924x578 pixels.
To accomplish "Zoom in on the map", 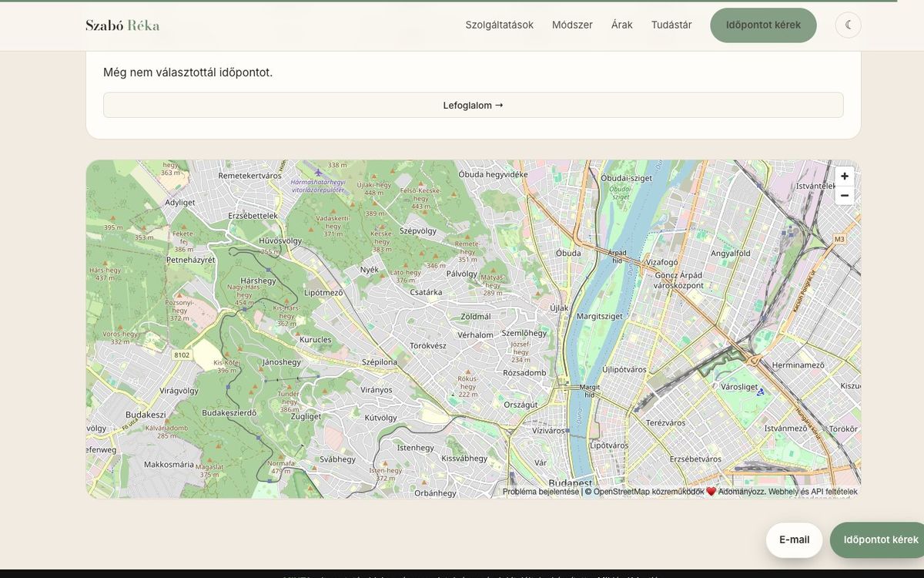I will tap(845, 176).
